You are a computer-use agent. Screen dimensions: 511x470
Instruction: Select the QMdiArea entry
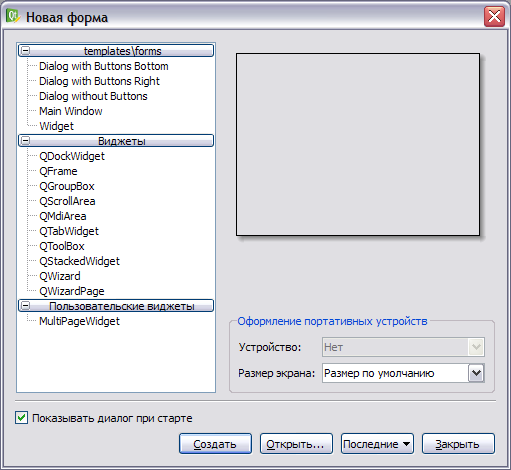click(63, 216)
